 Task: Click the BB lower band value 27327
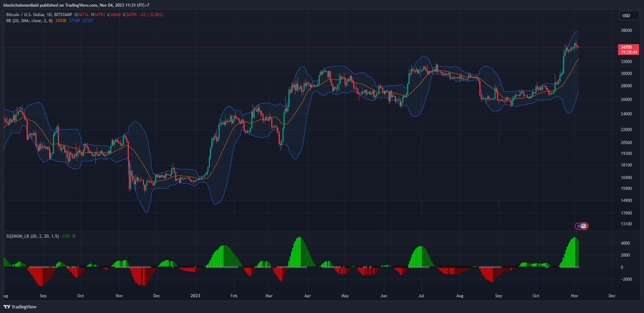point(88,21)
